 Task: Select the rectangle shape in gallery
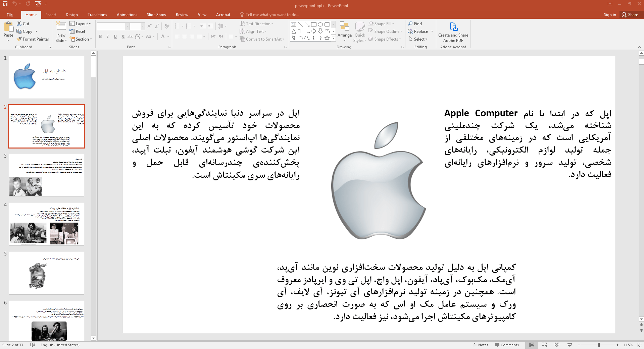coord(313,24)
